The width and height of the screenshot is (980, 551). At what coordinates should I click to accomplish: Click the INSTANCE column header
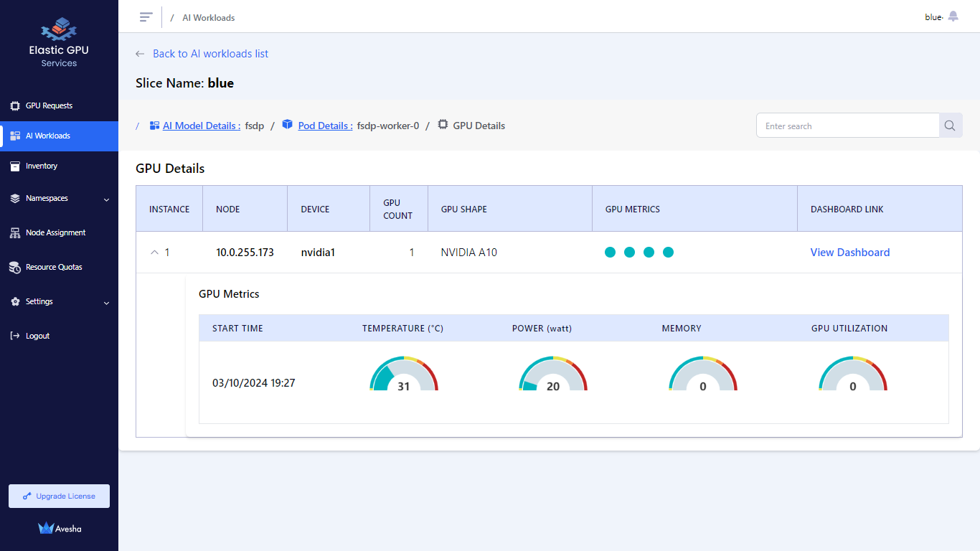click(x=169, y=209)
